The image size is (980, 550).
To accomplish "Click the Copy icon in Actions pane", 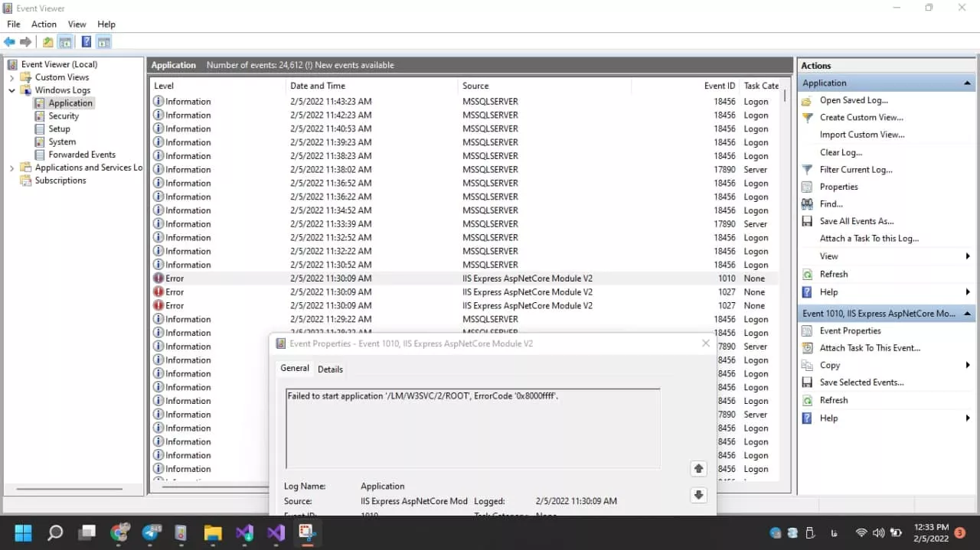I will click(x=807, y=366).
